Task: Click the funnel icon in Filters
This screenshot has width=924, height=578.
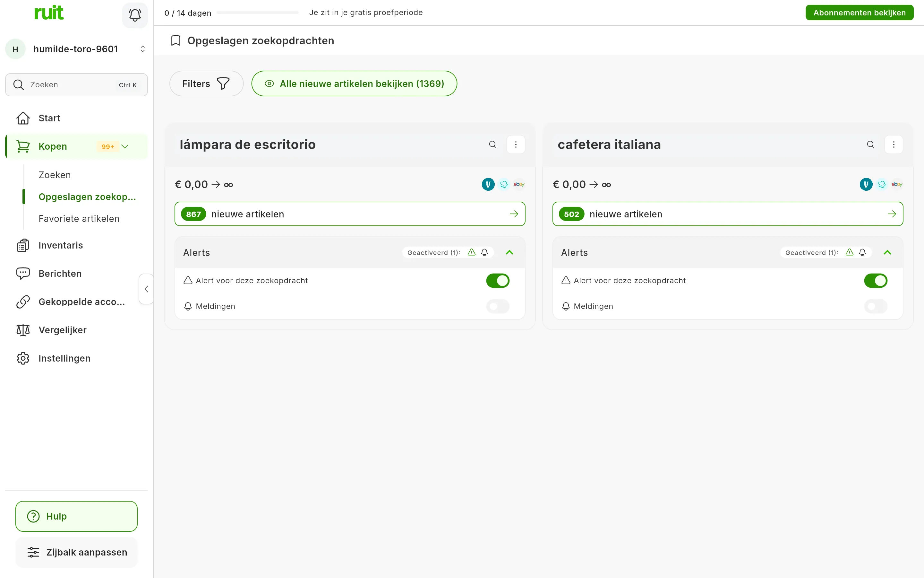Action: click(223, 83)
